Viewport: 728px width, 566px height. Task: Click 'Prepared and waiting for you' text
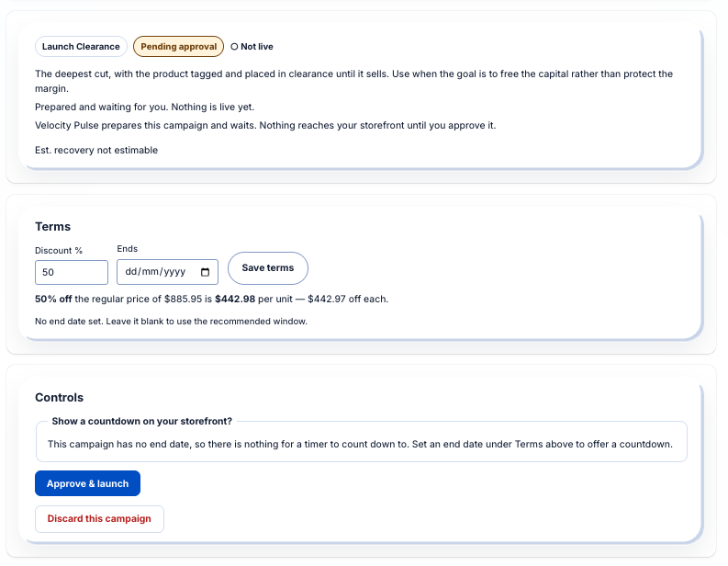click(x=144, y=107)
